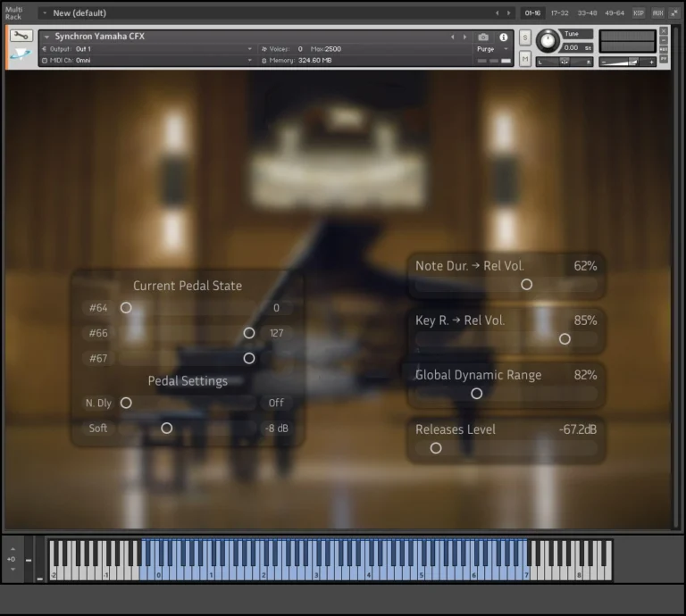Click the New (default) multi name field
686x616 pixels.
79,13
